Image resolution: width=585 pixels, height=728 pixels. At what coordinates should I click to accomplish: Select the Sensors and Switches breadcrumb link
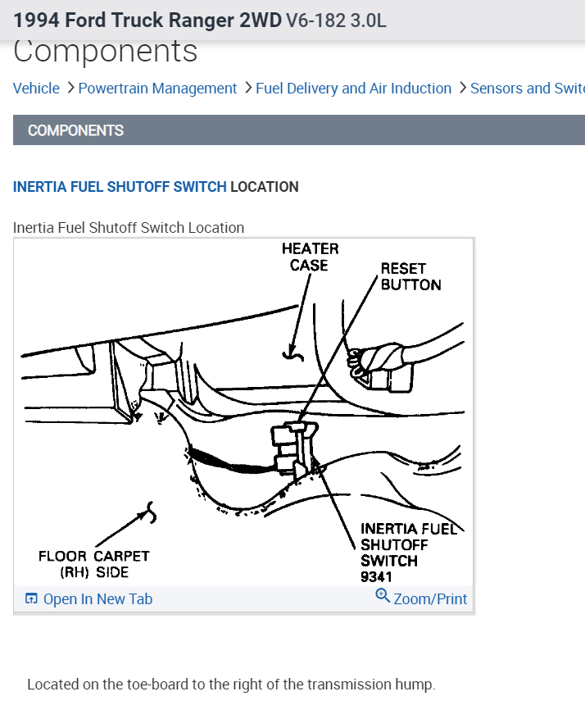coord(527,89)
